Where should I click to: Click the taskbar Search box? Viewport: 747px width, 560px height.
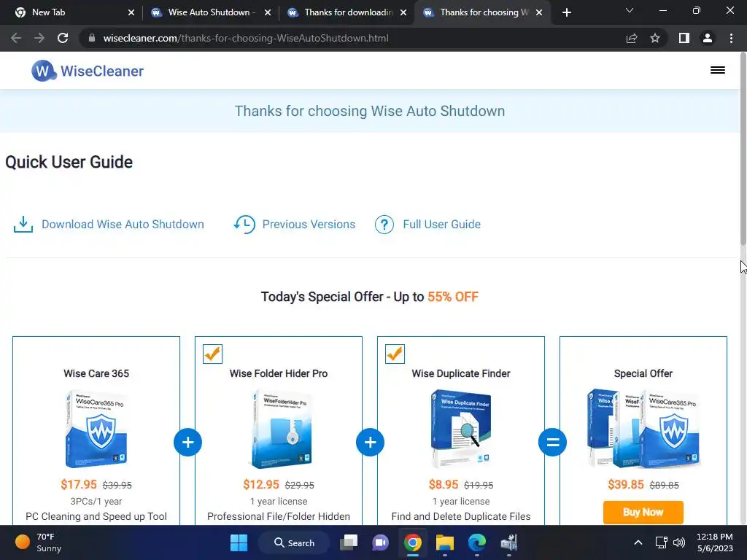294,542
